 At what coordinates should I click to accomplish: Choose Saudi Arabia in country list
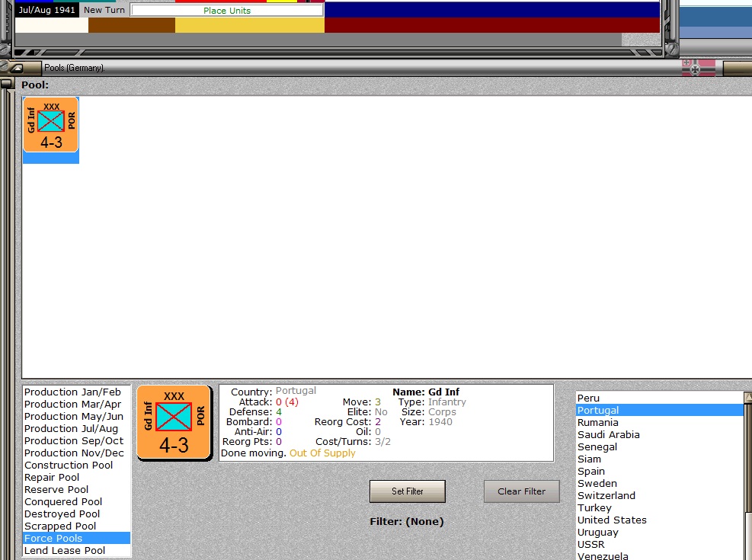click(660, 434)
